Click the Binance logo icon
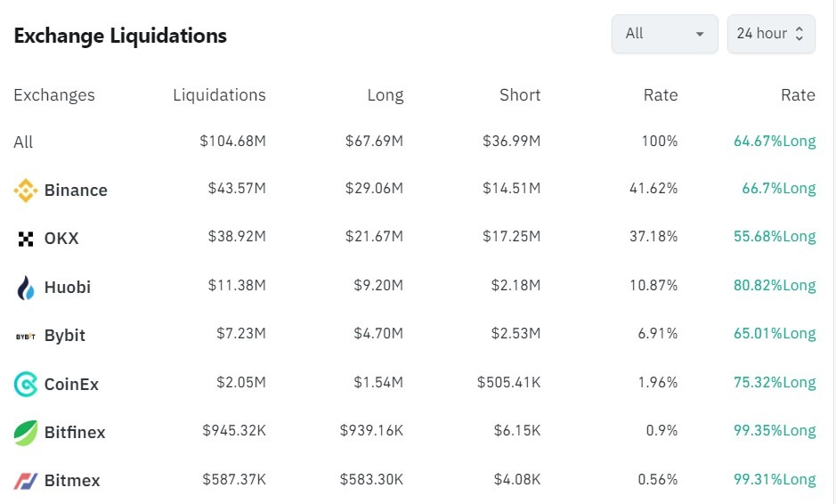The image size is (836, 504). point(25,191)
